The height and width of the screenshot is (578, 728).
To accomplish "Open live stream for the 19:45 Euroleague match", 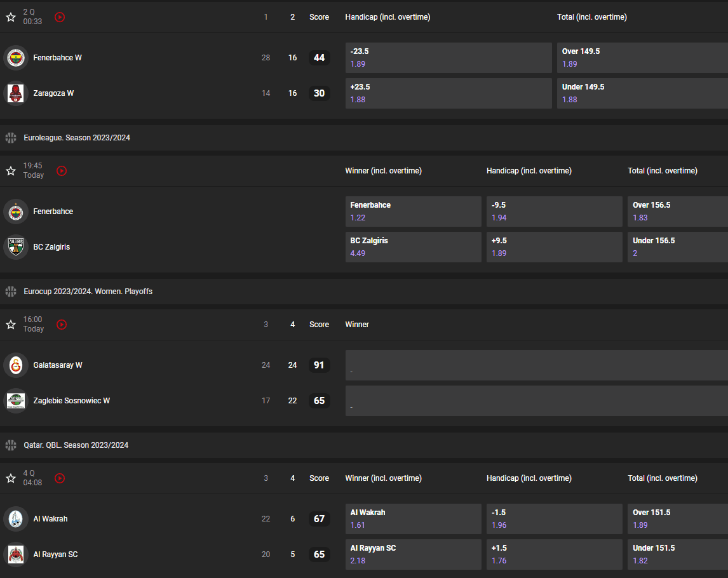I will [62, 171].
